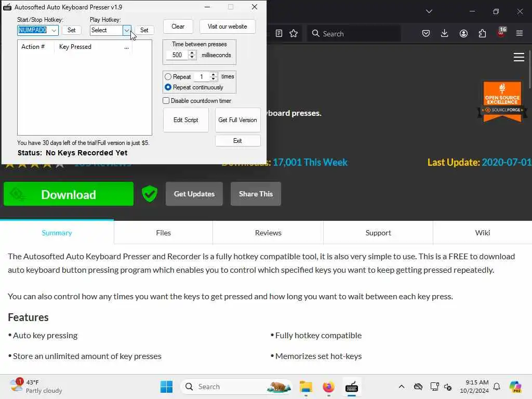The width and height of the screenshot is (532, 399).
Task: Open Windows Start menu
Action: tap(166, 387)
